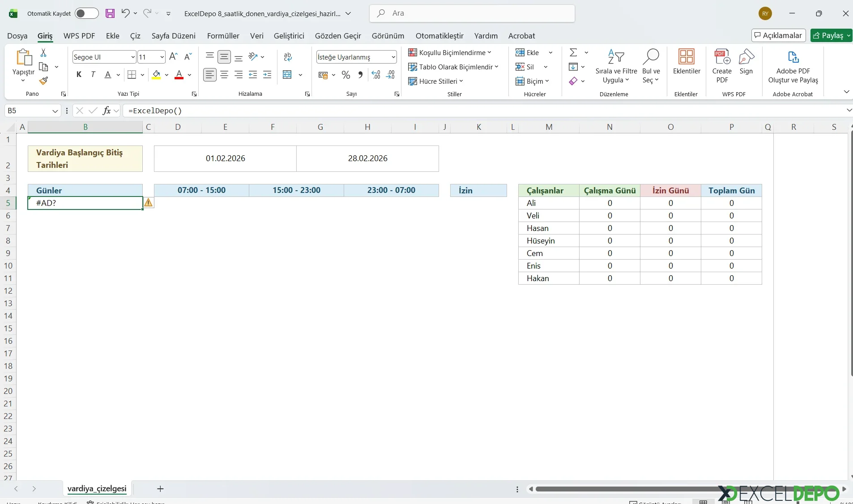Click the error warning icon beside B5

pyautogui.click(x=148, y=203)
